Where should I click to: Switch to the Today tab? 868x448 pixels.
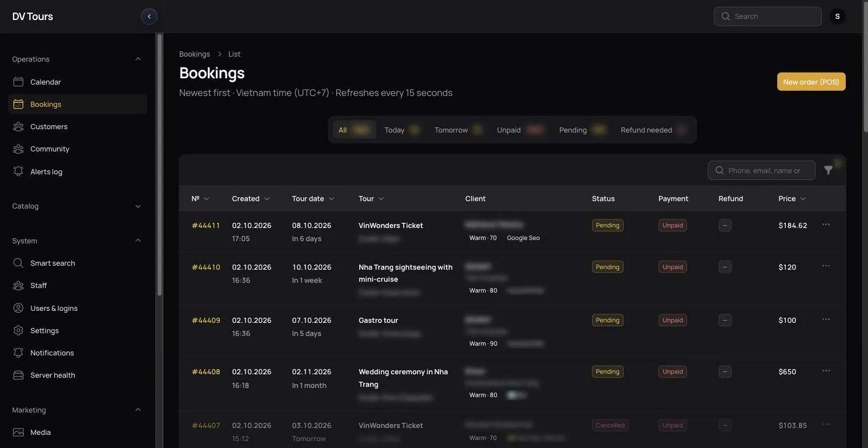pos(402,130)
